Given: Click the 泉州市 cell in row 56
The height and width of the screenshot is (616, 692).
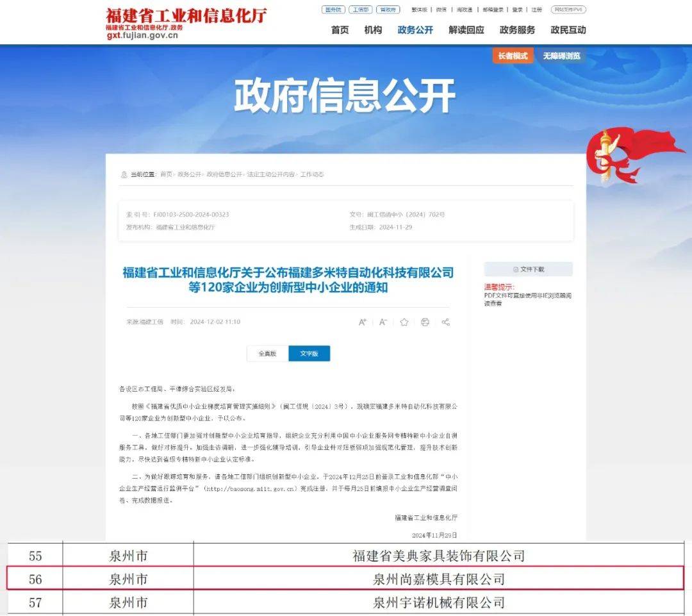Looking at the screenshot, I should click(x=128, y=579).
